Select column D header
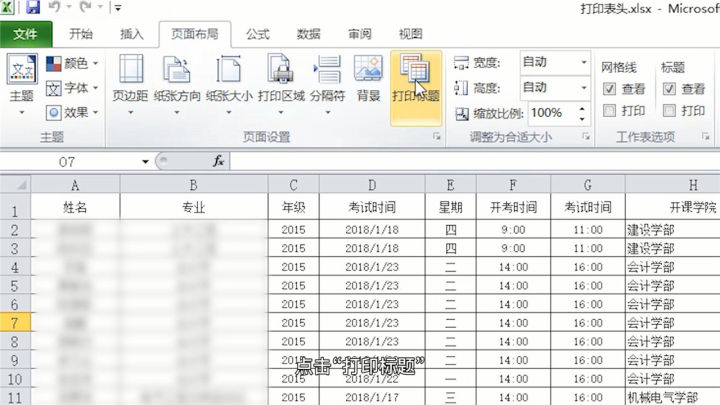Screen dimensions: 720x405 coord(372,185)
